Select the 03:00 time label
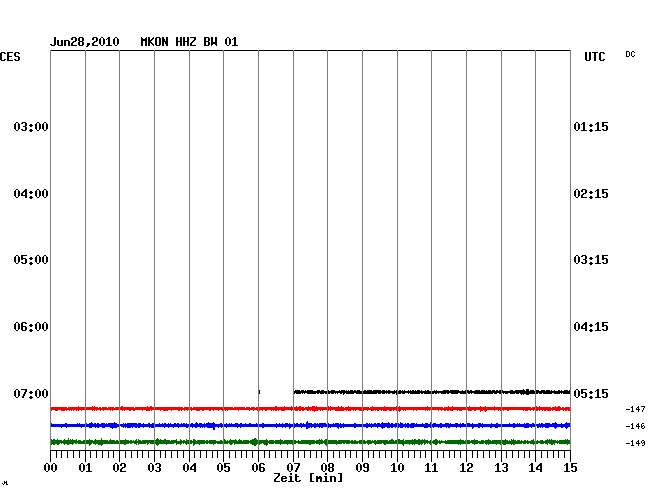 pos(31,126)
